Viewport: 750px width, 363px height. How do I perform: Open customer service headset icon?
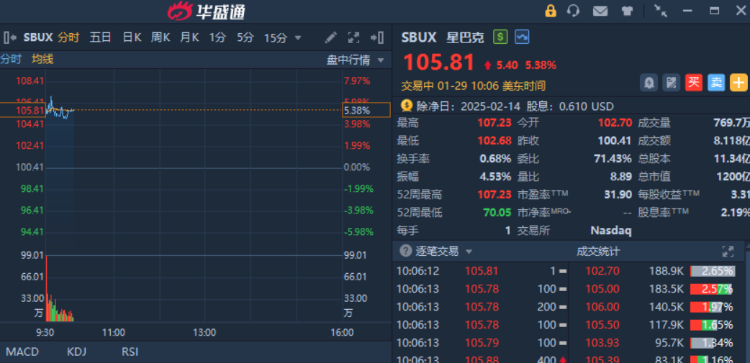(573, 11)
